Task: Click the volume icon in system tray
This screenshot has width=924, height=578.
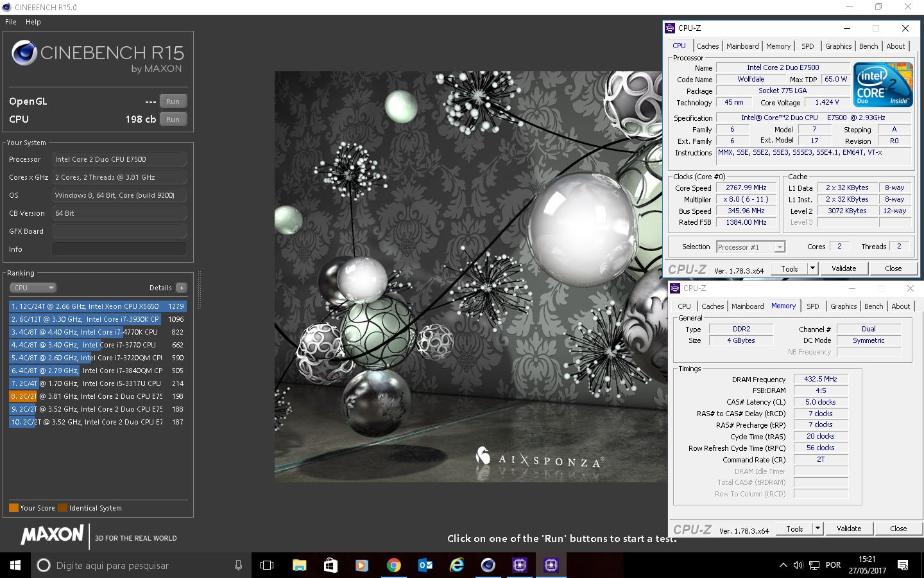Action: (x=798, y=565)
